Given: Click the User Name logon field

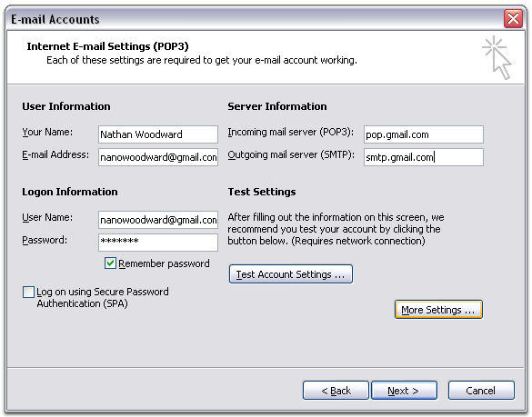Looking at the screenshot, I should pyautogui.click(x=158, y=220).
